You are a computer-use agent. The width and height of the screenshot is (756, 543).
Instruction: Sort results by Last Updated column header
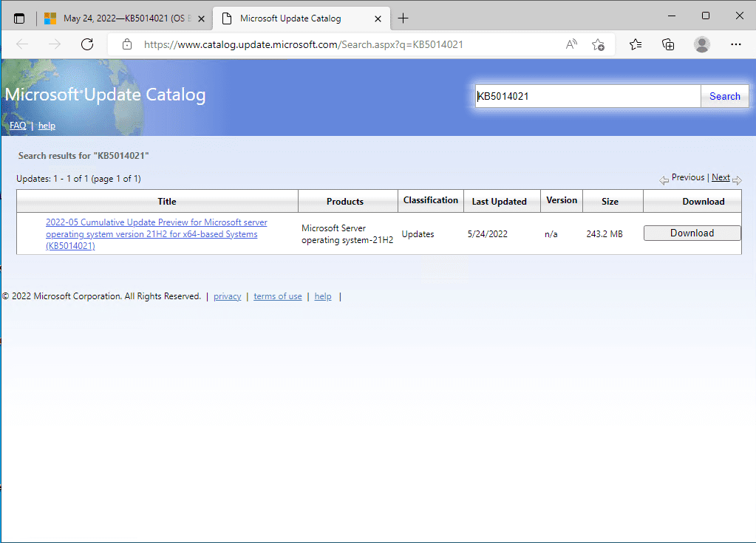click(x=499, y=201)
